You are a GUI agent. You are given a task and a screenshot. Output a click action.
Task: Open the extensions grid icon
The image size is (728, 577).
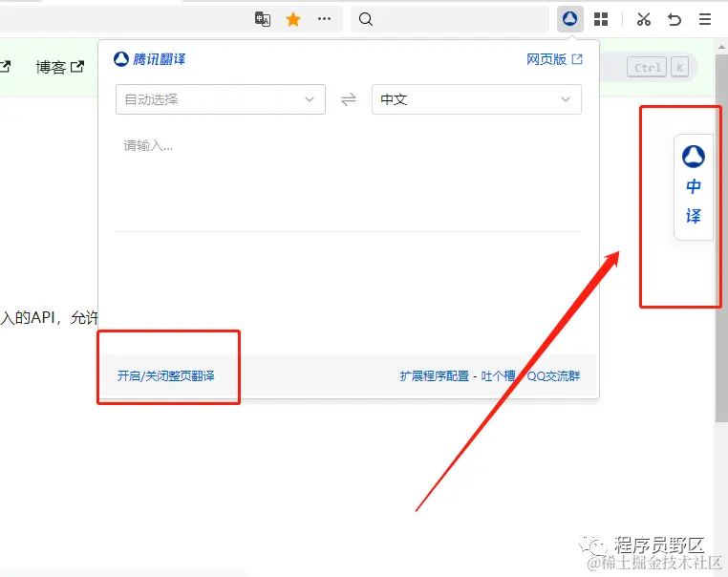click(601, 19)
